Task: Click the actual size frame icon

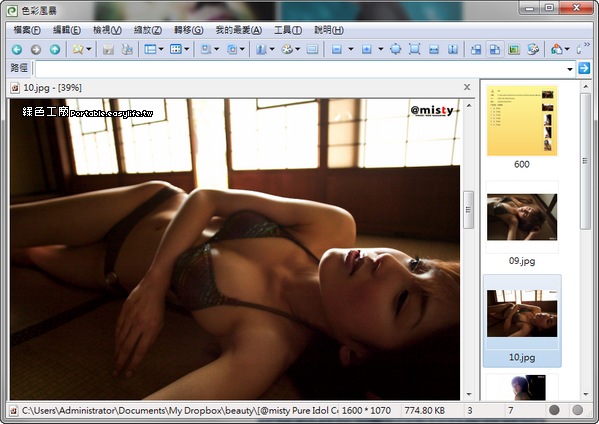Action: (414, 49)
